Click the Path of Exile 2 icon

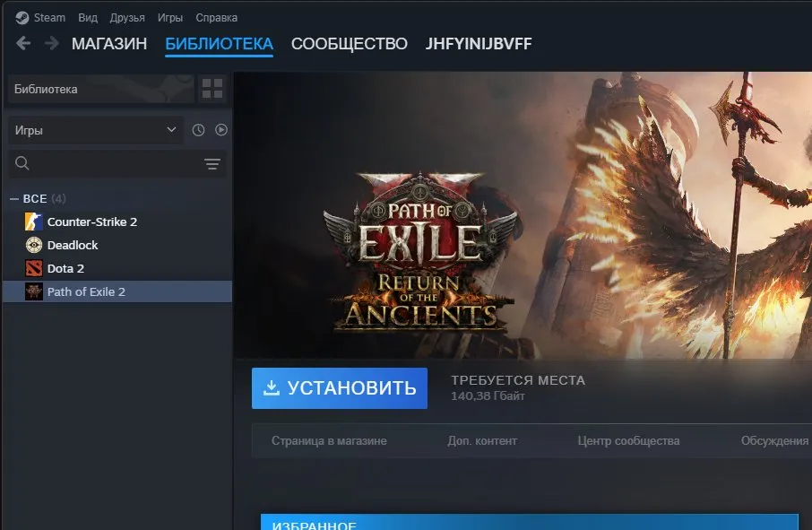(34, 291)
